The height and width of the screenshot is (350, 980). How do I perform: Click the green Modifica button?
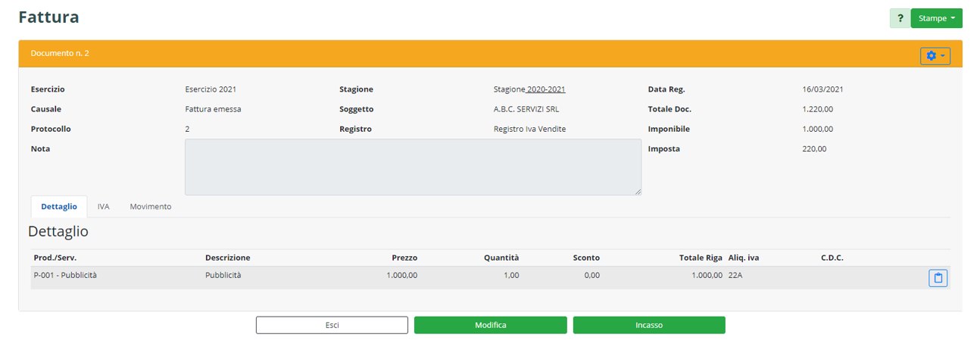click(x=490, y=325)
